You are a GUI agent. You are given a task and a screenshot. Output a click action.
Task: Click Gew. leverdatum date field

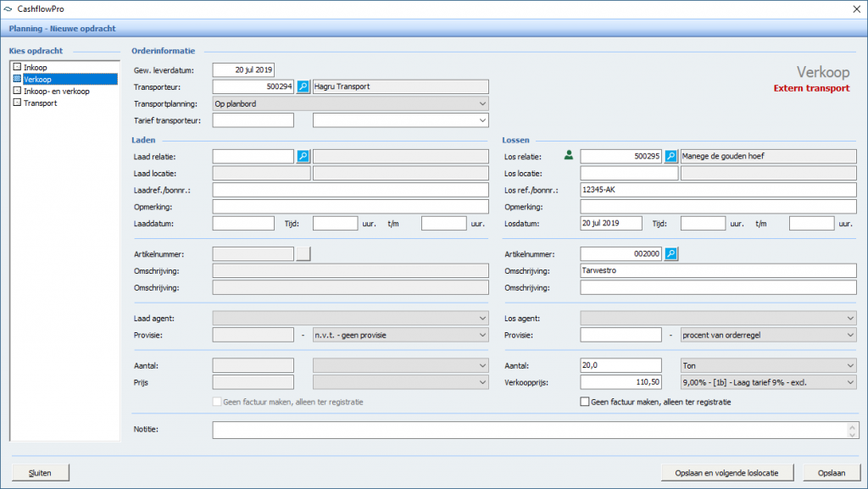[x=243, y=69]
